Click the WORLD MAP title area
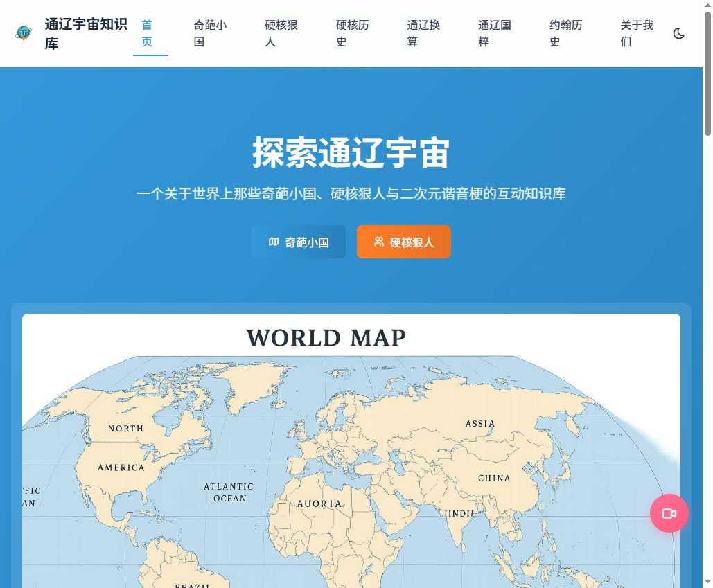This screenshot has height=588, width=713. pyautogui.click(x=326, y=338)
